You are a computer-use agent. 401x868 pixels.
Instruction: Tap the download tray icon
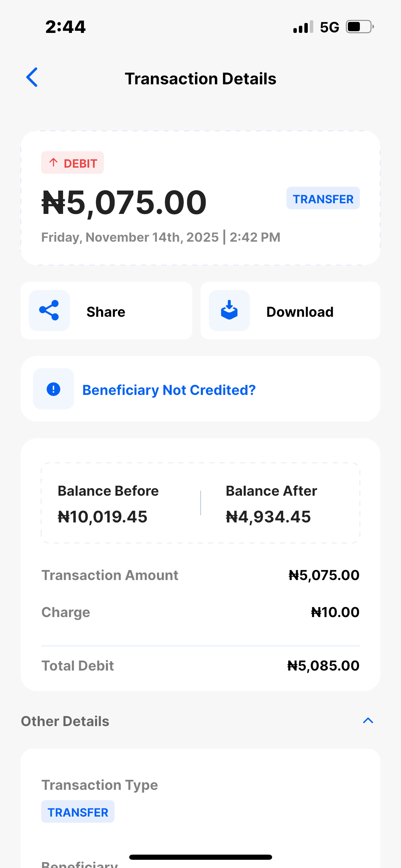click(x=229, y=311)
